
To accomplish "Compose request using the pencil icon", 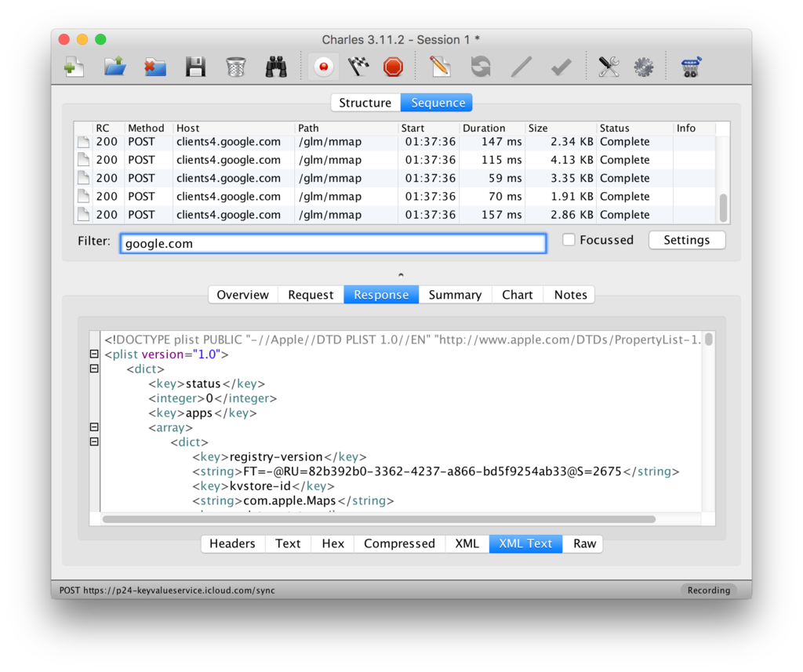I will coord(440,67).
